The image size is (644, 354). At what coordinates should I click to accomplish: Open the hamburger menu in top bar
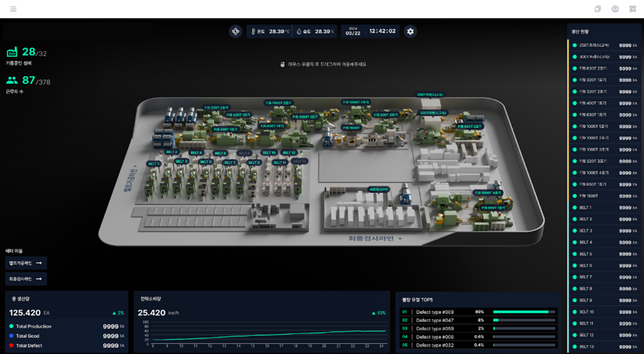pyautogui.click(x=13, y=9)
